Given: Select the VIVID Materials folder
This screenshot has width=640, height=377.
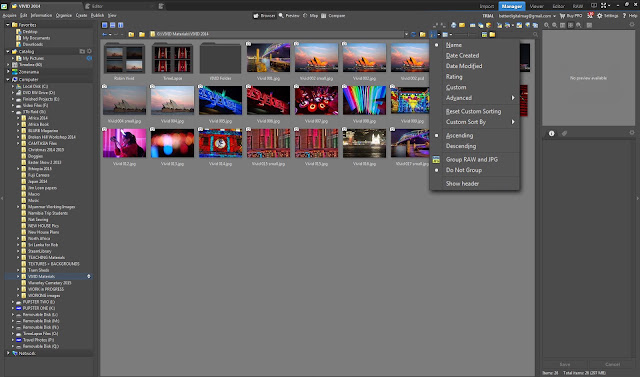Looking at the screenshot, I should point(41,277).
